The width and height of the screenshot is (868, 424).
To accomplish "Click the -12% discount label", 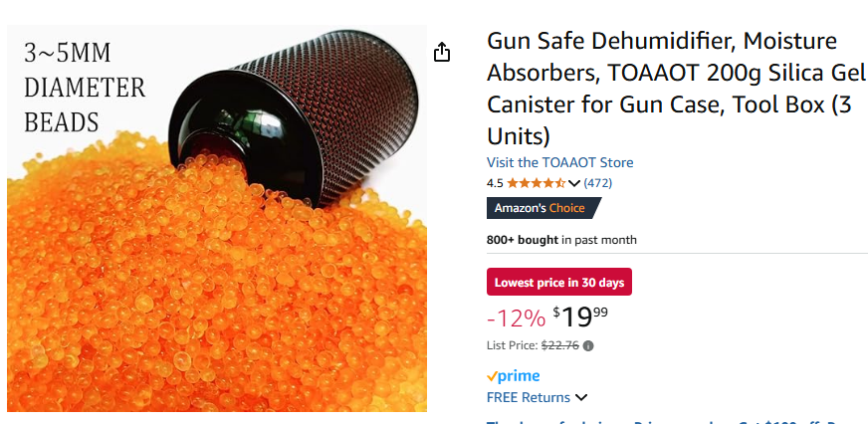I will click(x=516, y=318).
